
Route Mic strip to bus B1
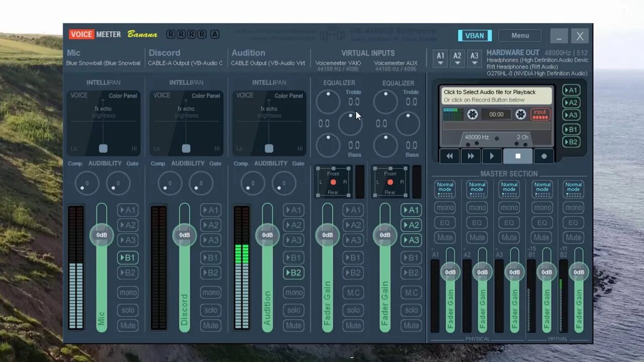pos(128,257)
